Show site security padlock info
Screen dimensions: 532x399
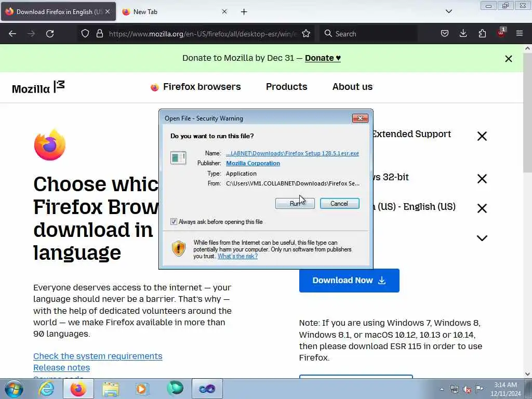99,34
